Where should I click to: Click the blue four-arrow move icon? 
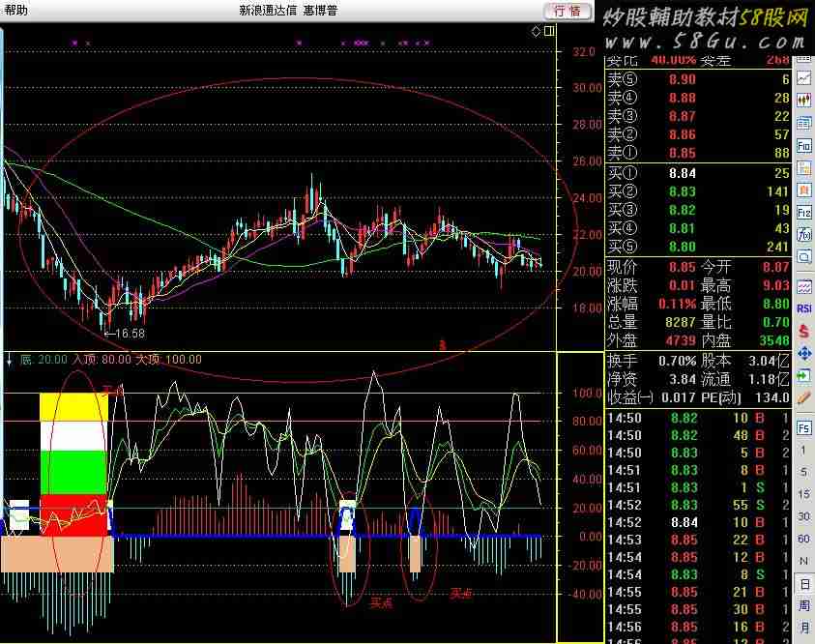point(804,354)
